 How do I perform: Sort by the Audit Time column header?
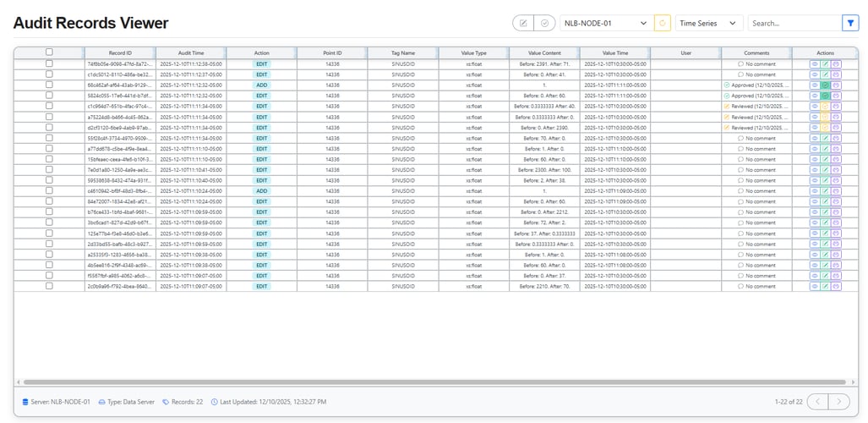(x=192, y=52)
